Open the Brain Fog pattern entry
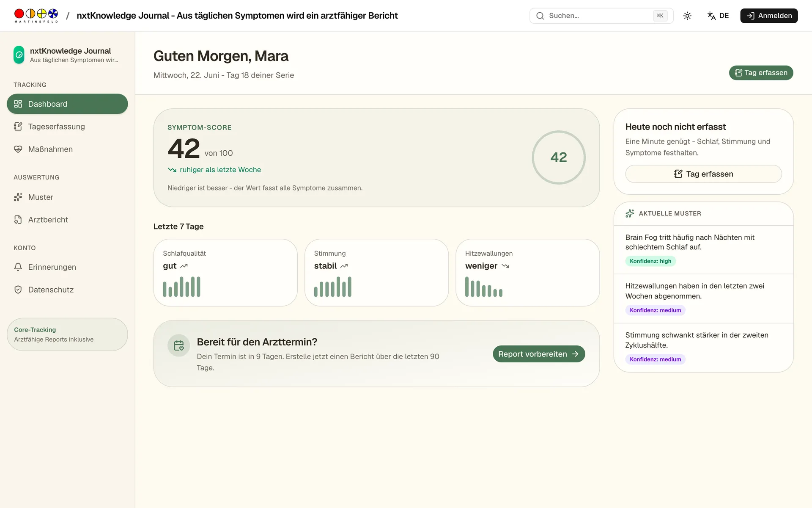 (x=703, y=250)
